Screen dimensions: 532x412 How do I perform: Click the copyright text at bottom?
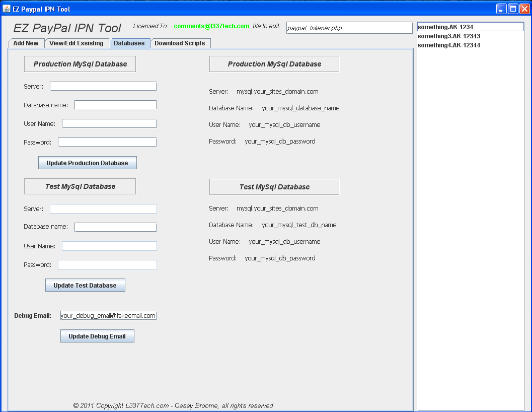[173, 405]
